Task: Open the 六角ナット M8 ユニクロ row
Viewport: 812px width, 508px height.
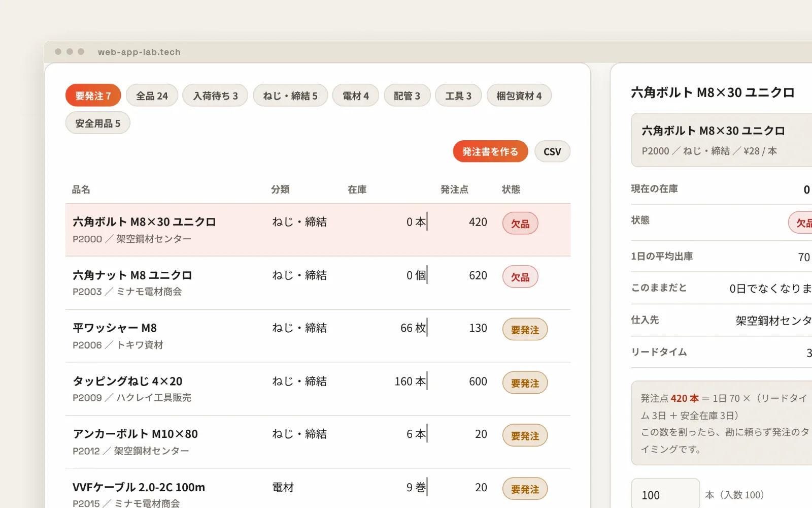Action: pyautogui.click(x=318, y=282)
